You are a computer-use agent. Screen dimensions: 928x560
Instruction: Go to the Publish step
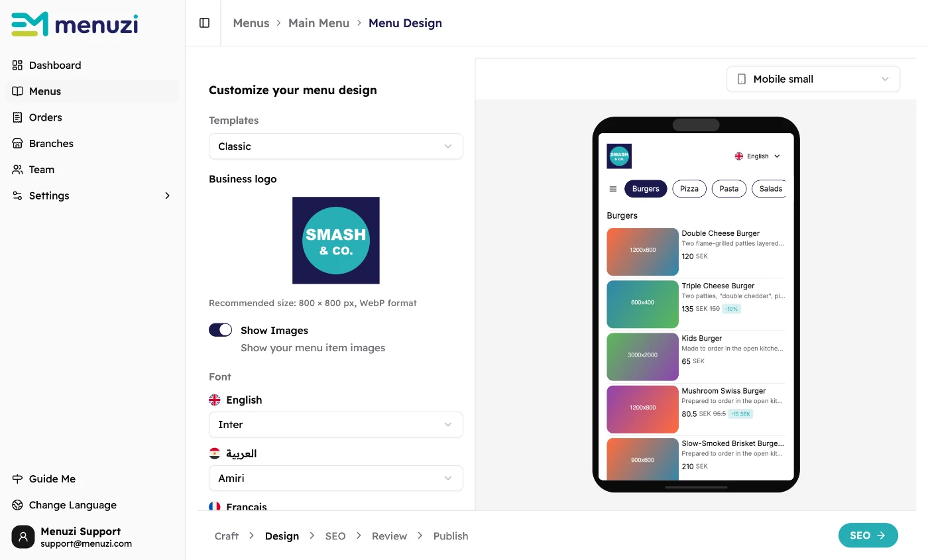tap(451, 536)
